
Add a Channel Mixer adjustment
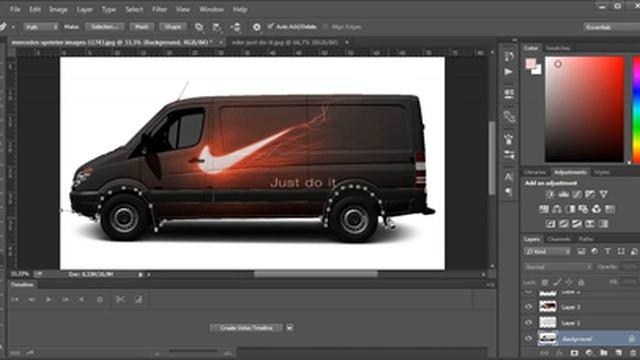(x=596, y=209)
